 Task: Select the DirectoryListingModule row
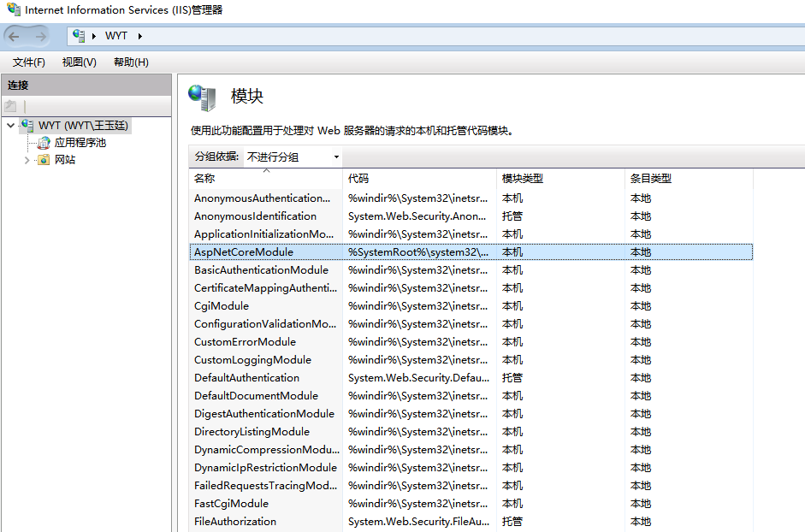471,432
